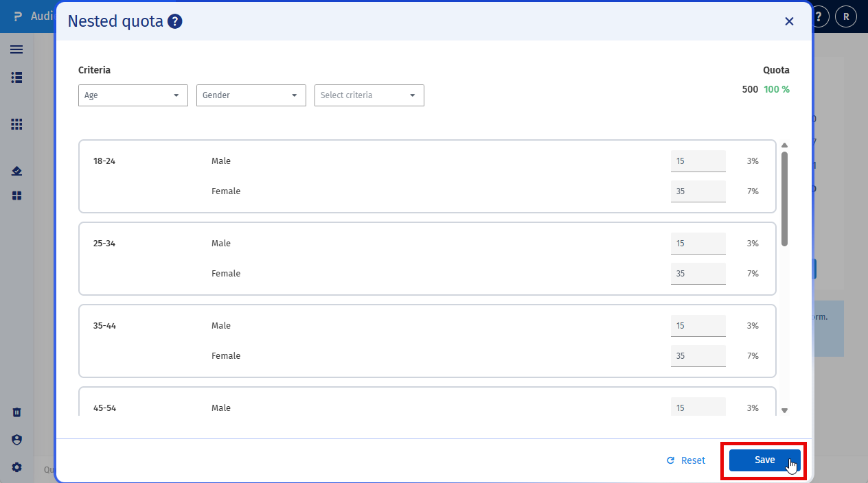Edit the Male quota for 18-24
The height and width of the screenshot is (483, 868).
point(698,161)
